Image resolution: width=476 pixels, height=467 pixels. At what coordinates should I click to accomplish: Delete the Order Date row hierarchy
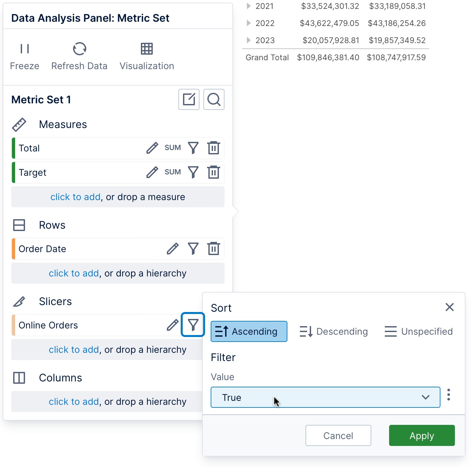(x=213, y=249)
